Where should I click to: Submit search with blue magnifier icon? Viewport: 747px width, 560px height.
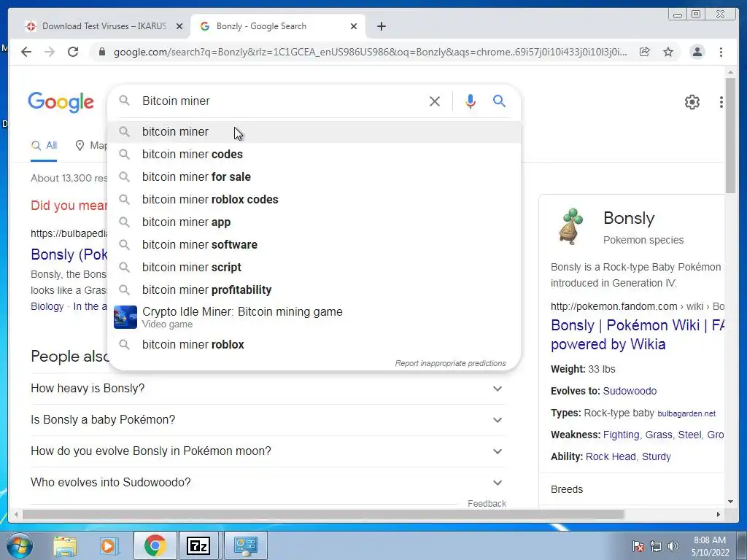[499, 101]
